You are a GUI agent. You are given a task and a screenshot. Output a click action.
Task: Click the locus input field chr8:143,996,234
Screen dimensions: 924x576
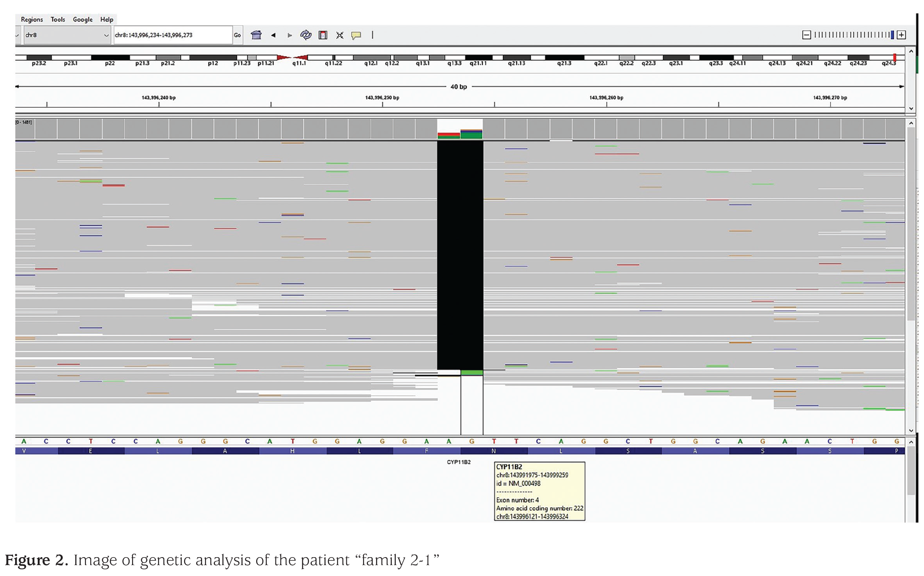[x=173, y=35]
